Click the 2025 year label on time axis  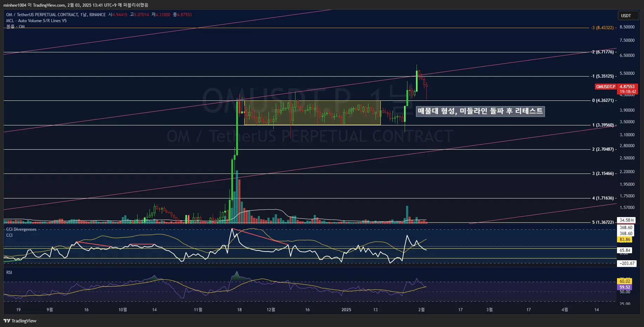pyautogui.click(x=346, y=309)
